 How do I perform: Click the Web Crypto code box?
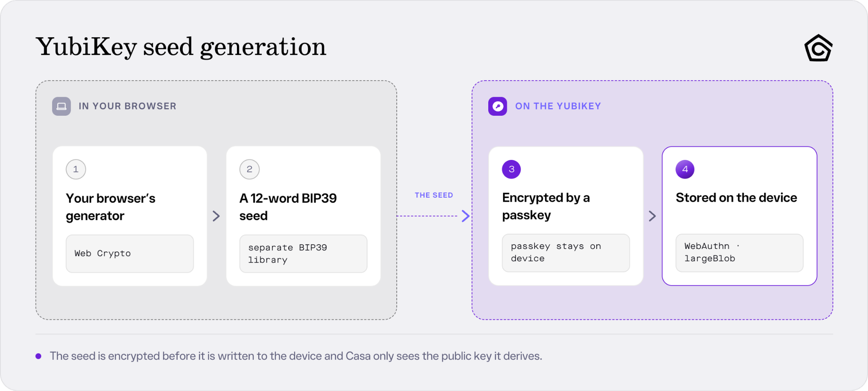point(130,254)
